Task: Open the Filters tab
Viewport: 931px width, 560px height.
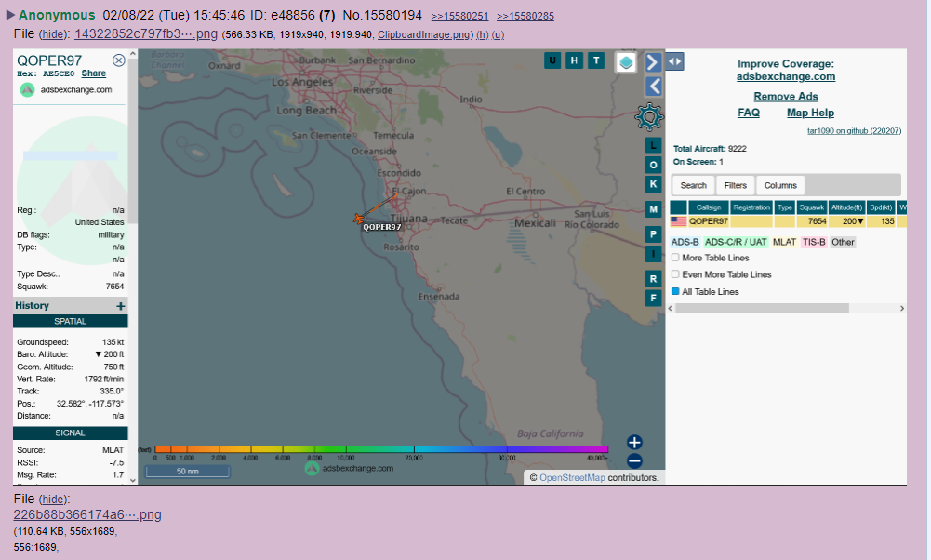Action: [735, 185]
